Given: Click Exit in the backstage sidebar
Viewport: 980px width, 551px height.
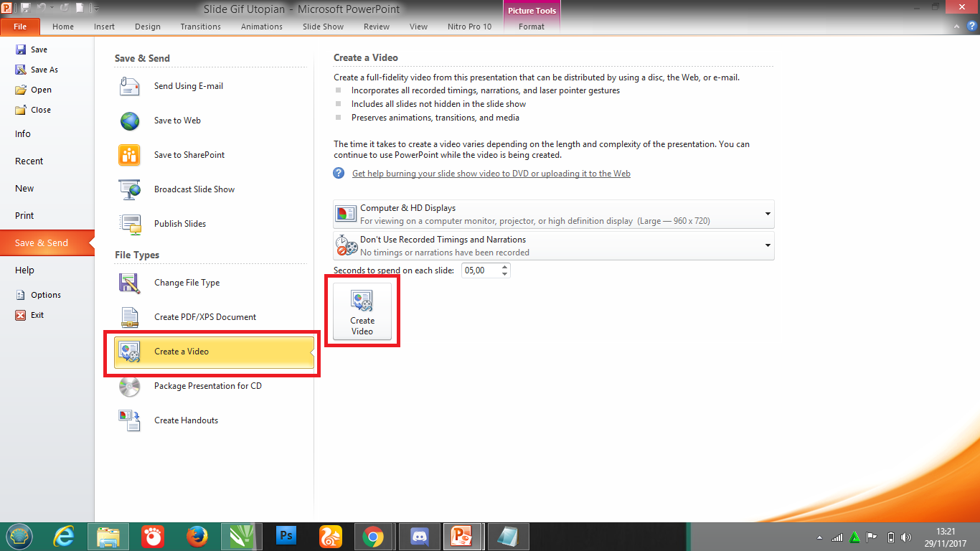Looking at the screenshot, I should [x=29, y=315].
